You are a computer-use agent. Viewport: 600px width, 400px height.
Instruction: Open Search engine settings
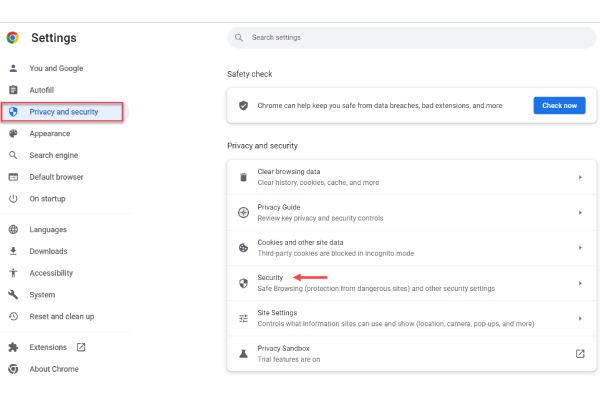54,155
